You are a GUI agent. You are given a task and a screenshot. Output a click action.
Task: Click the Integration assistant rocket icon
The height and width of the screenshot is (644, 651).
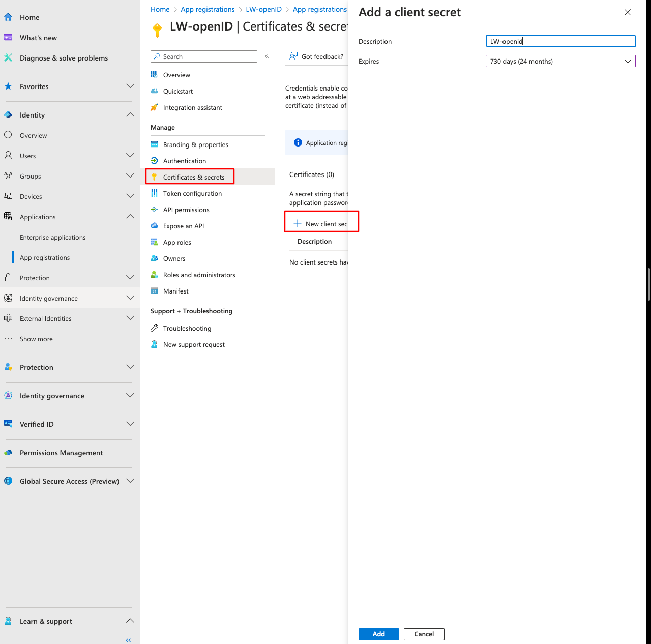(x=154, y=107)
